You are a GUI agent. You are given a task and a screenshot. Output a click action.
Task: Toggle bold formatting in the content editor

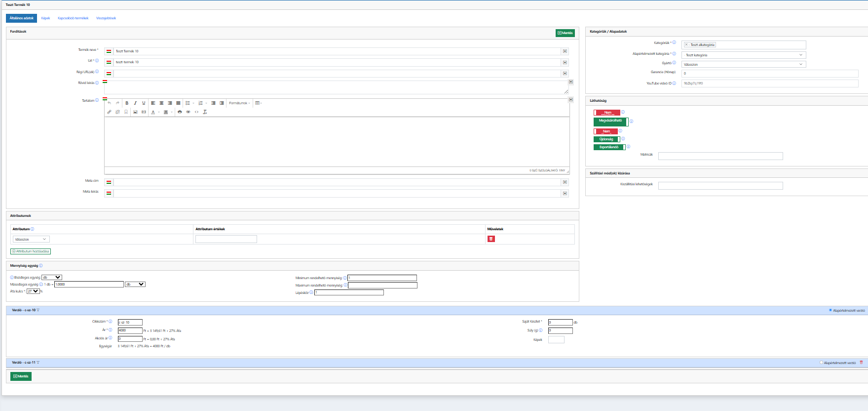coord(127,103)
